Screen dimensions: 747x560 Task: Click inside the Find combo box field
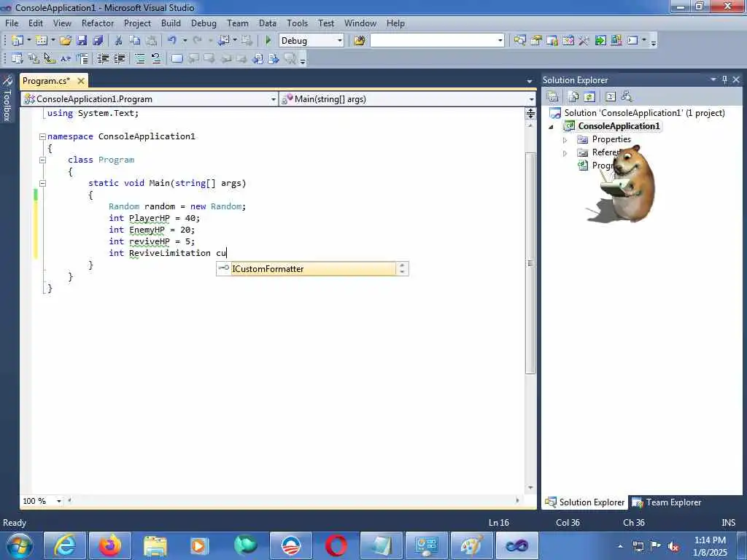(433, 41)
